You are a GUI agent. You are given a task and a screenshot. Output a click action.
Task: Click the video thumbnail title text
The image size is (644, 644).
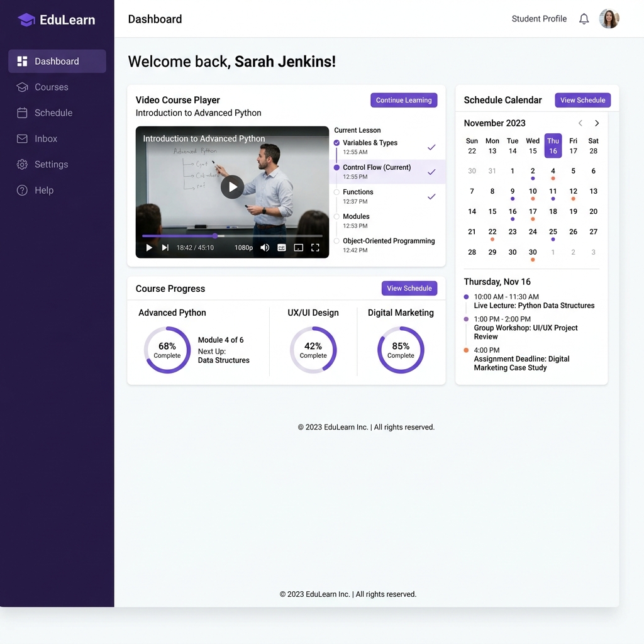[x=204, y=139]
